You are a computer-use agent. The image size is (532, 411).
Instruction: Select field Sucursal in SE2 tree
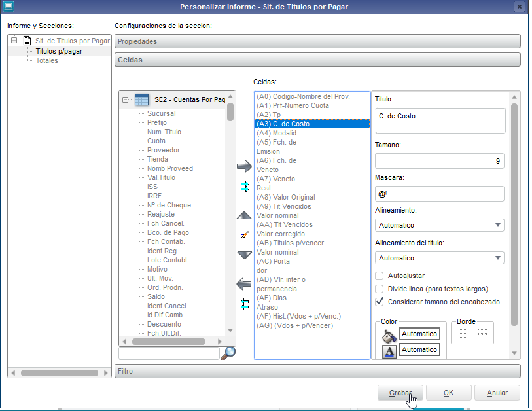pos(161,113)
